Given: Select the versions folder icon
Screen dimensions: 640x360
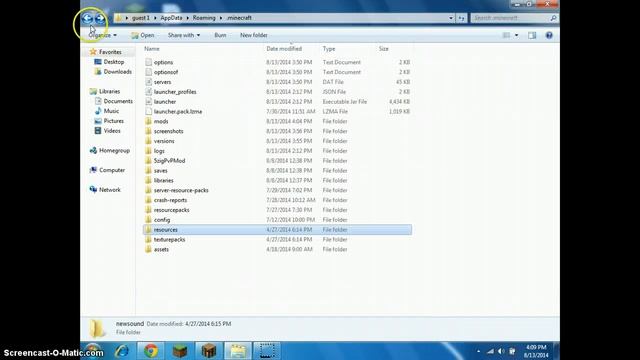Looking at the screenshot, I should [149, 141].
